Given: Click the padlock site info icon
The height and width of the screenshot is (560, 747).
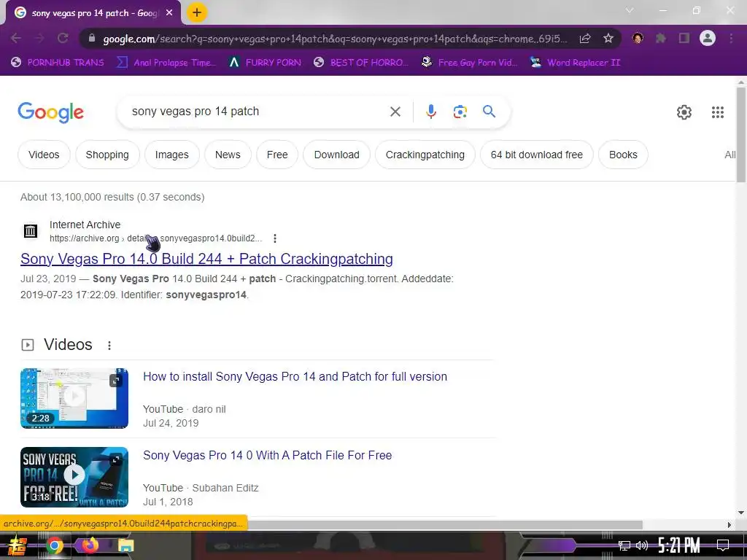Looking at the screenshot, I should click(91, 38).
